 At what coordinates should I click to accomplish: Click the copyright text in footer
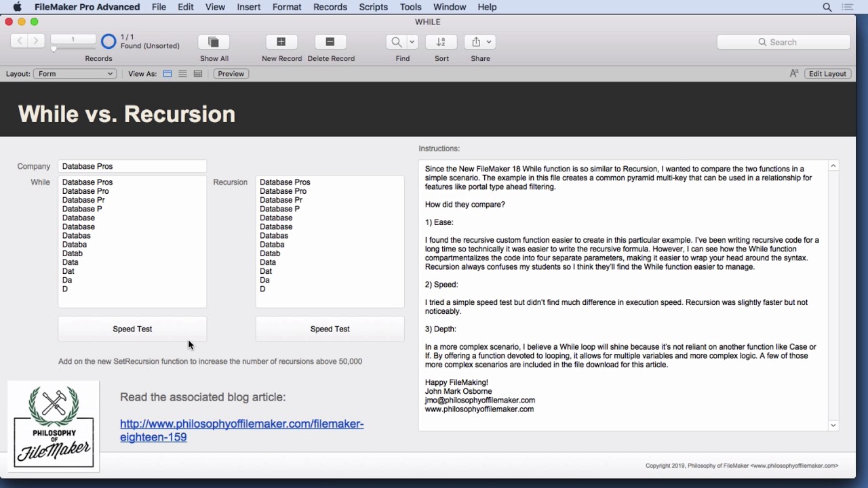[742, 466]
